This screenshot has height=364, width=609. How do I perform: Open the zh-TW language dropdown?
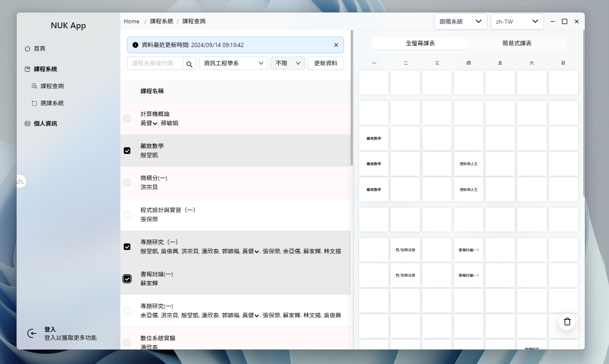click(517, 22)
